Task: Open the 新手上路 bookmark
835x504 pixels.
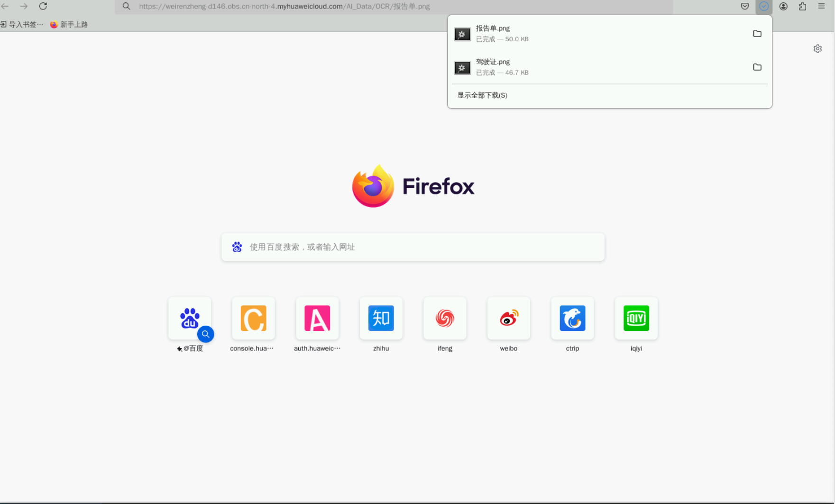Action: (x=69, y=24)
